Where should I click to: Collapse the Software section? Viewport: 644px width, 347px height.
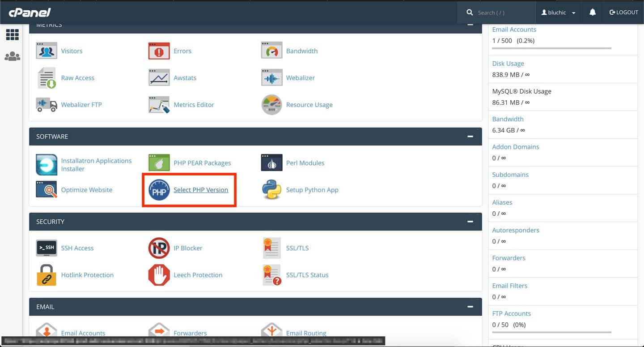coord(470,136)
